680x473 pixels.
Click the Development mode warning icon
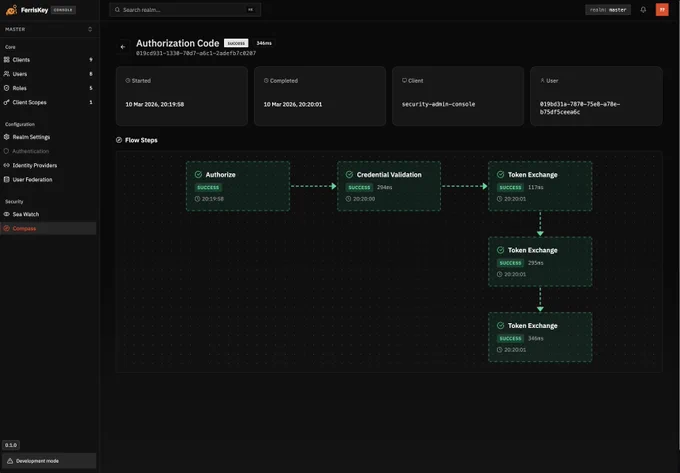coord(10,461)
